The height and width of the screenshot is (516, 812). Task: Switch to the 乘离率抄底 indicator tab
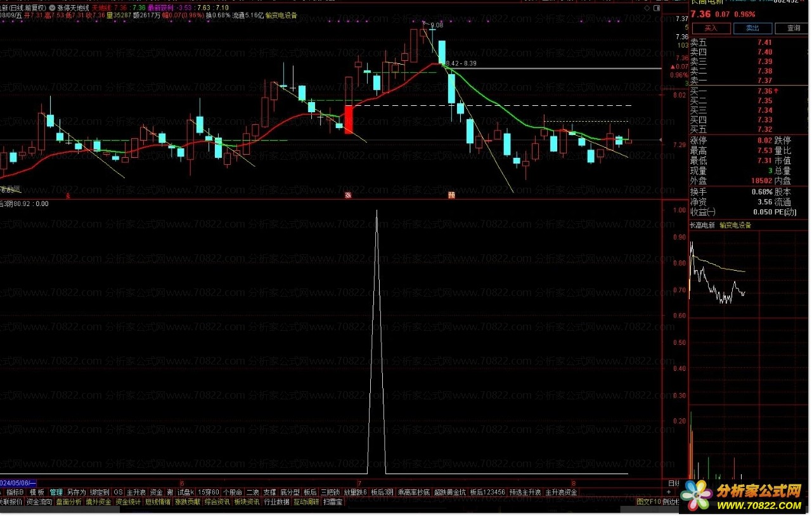414,492
